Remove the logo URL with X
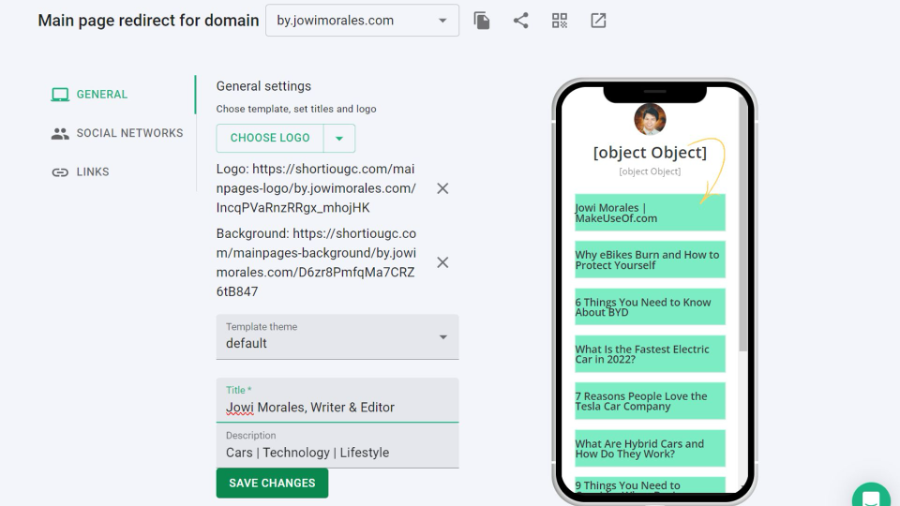The image size is (900, 506). (443, 188)
